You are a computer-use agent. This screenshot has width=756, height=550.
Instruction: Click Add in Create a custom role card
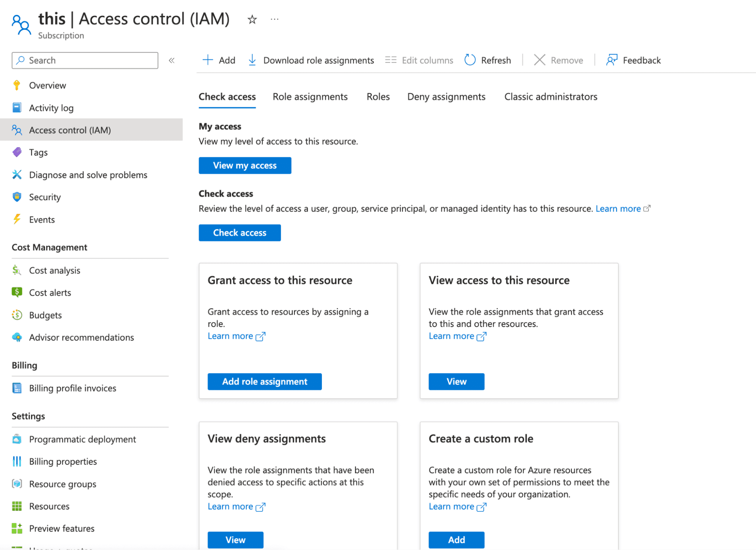[456, 540]
